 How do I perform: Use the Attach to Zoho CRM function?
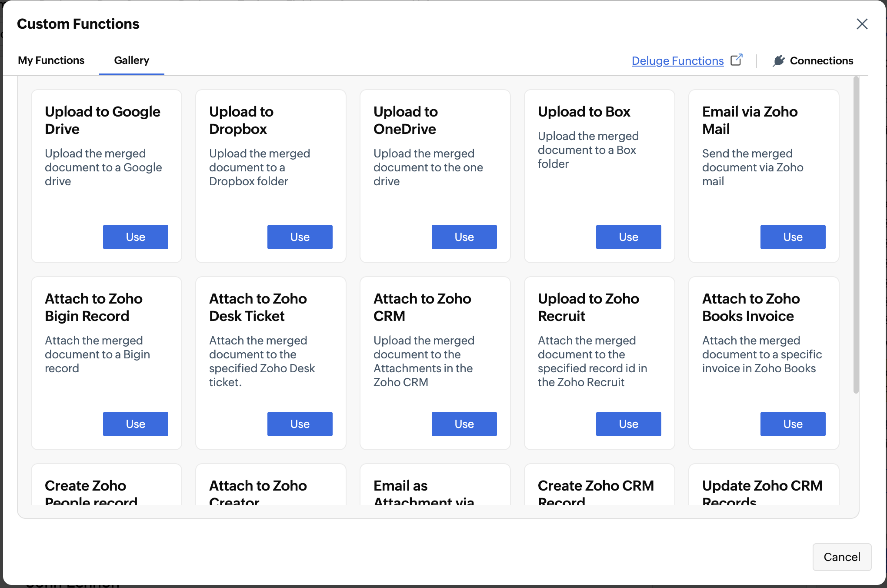point(464,424)
